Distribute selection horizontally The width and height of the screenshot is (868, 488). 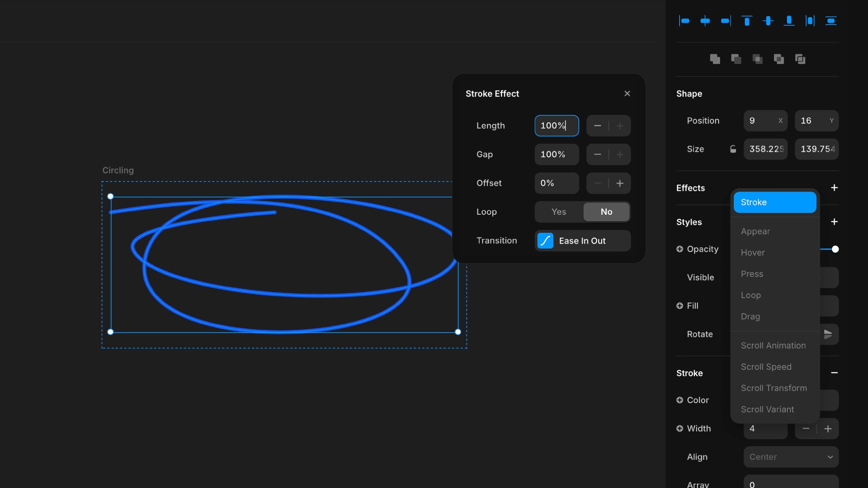[810, 21]
